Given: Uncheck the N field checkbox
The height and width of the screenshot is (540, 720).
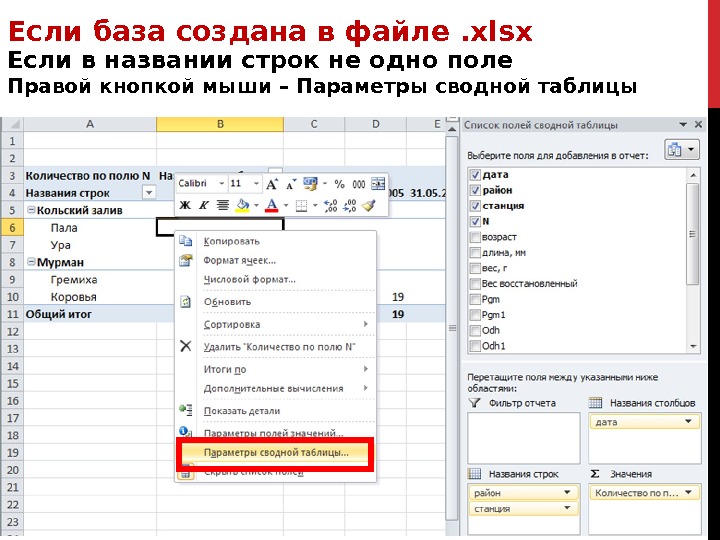Looking at the screenshot, I should (x=475, y=222).
